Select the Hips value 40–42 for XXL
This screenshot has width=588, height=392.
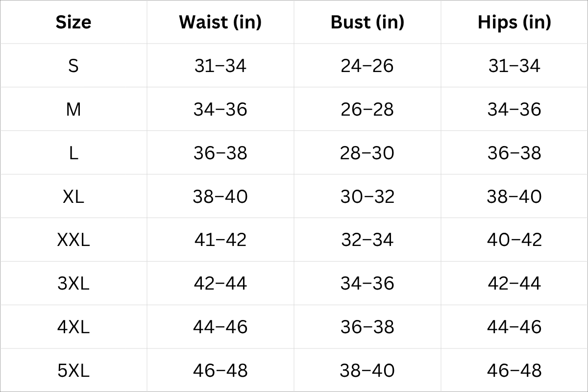(514, 240)
